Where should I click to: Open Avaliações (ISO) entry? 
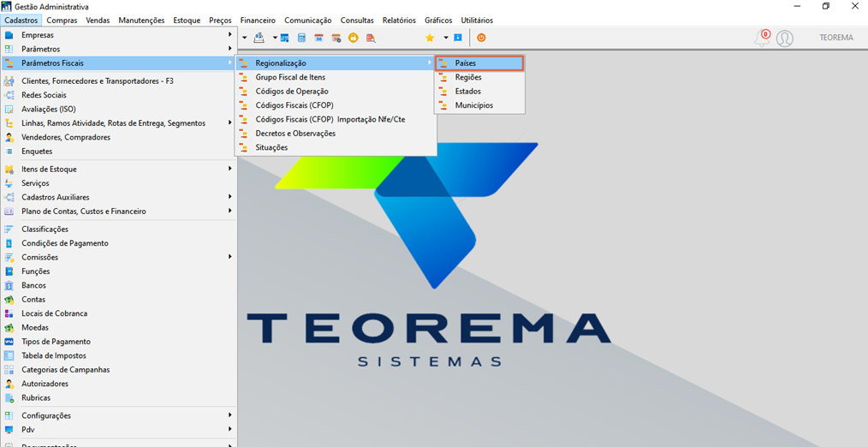pos(119,109)
